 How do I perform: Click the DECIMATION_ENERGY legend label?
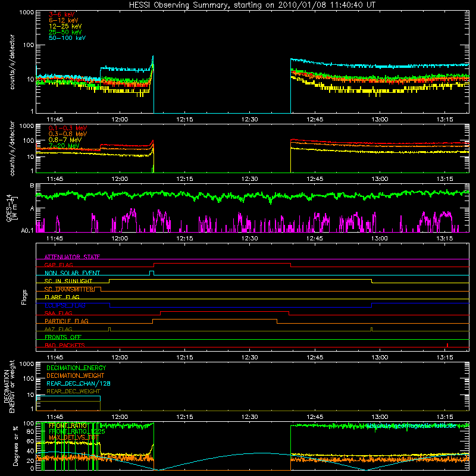coord(76,368)
